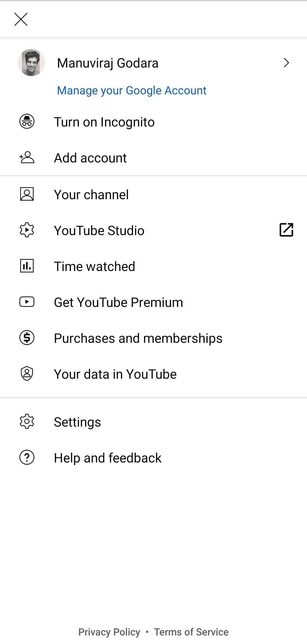Open the Settings gear icon
Screen dimensions: 307x644
(27, 421)
